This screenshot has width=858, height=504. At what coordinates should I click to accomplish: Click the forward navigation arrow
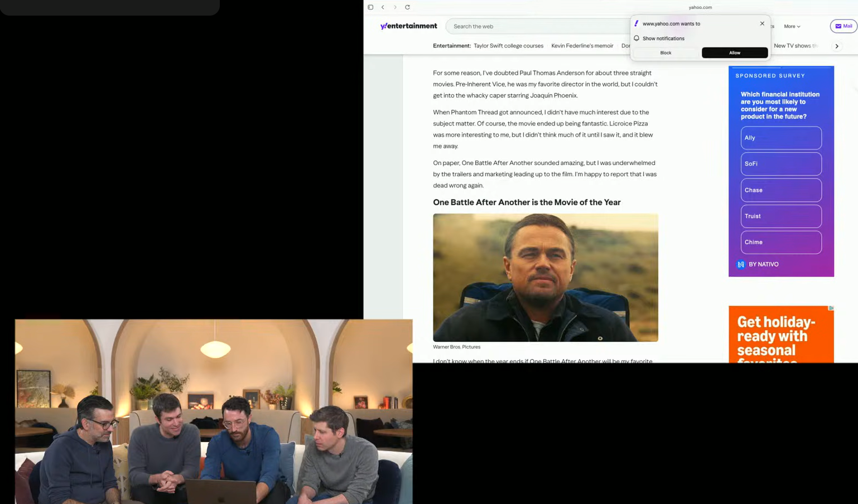pyautogui.click(x=395, y=7)
